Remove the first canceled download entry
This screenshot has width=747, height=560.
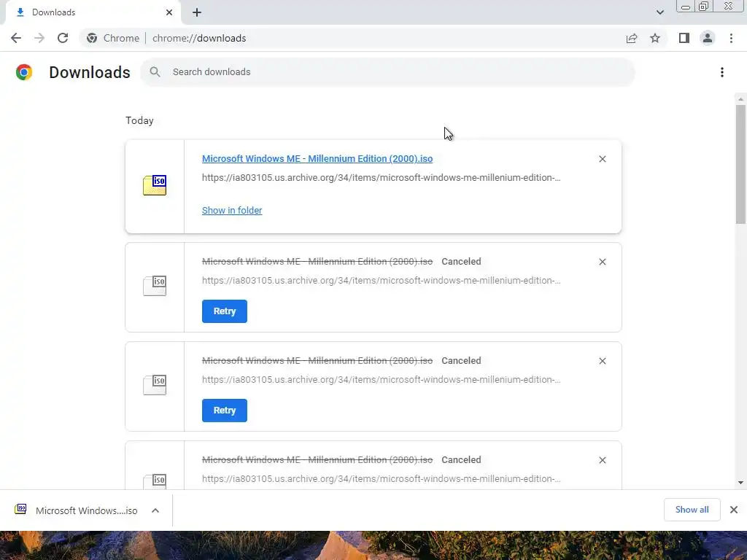click(602, 262)
